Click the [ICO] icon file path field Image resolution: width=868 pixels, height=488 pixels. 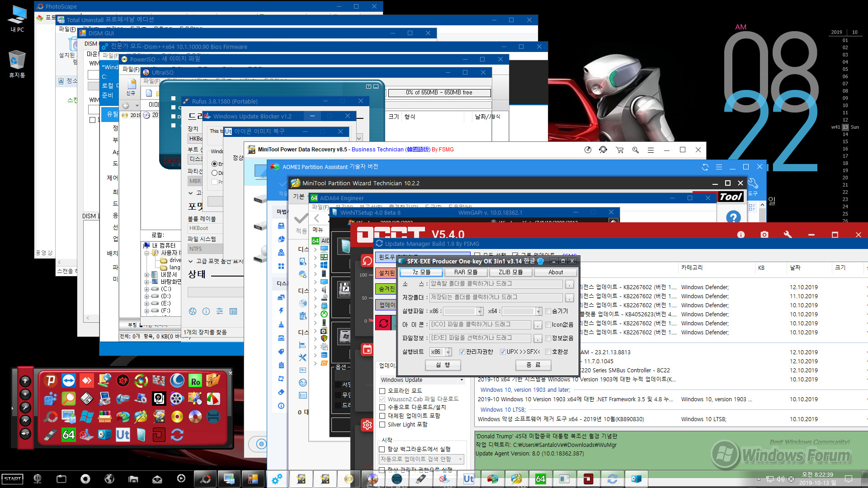pos(480,325)
